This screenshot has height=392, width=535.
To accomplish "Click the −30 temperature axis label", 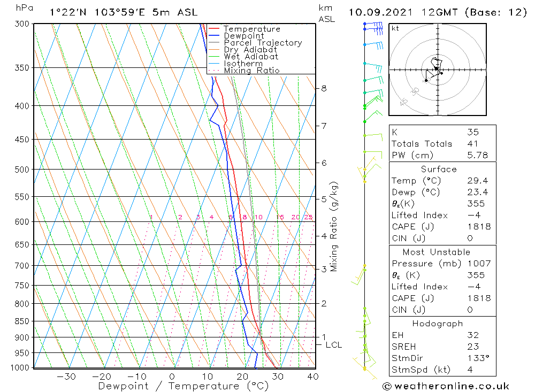I will click(x=66, y=376).
